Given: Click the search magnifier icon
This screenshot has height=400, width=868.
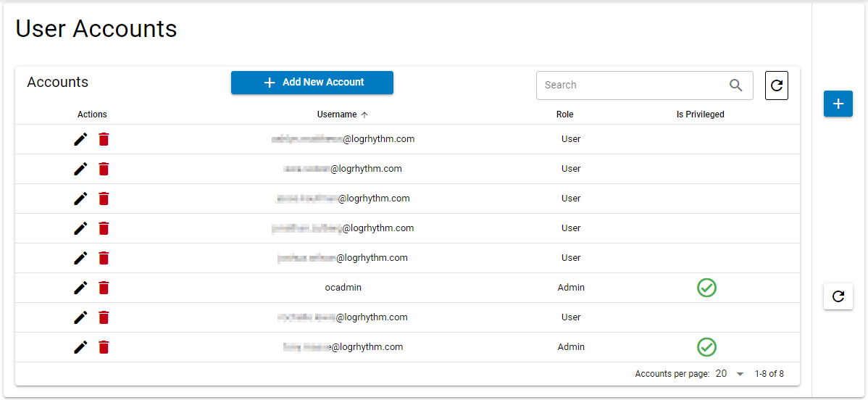Looking at the screenshot, I should [x=735, y=86].
